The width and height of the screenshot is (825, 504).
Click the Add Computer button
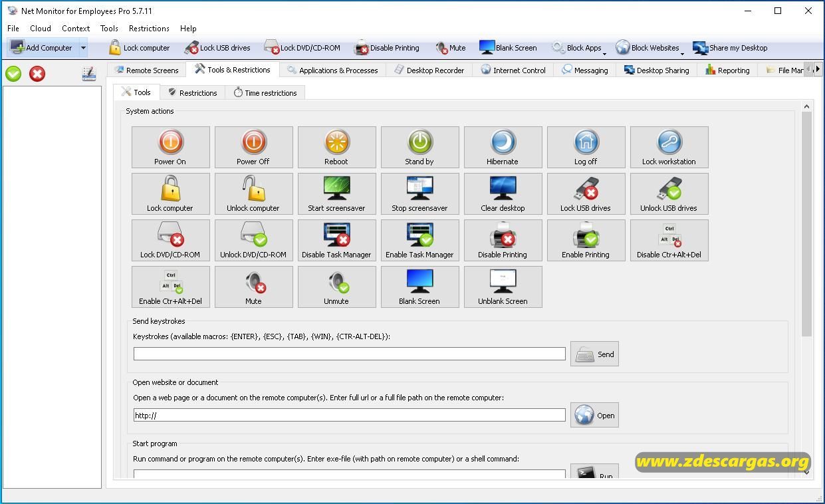42,48
